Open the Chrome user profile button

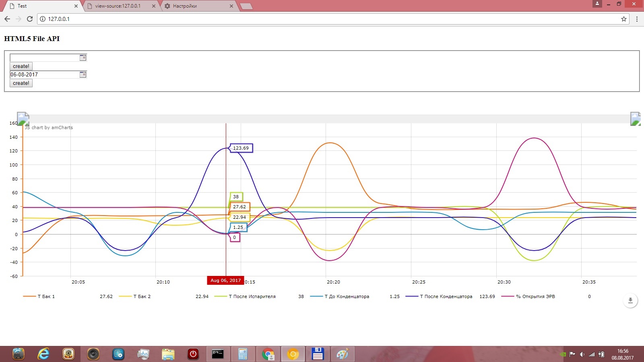[x=597, y=4]
